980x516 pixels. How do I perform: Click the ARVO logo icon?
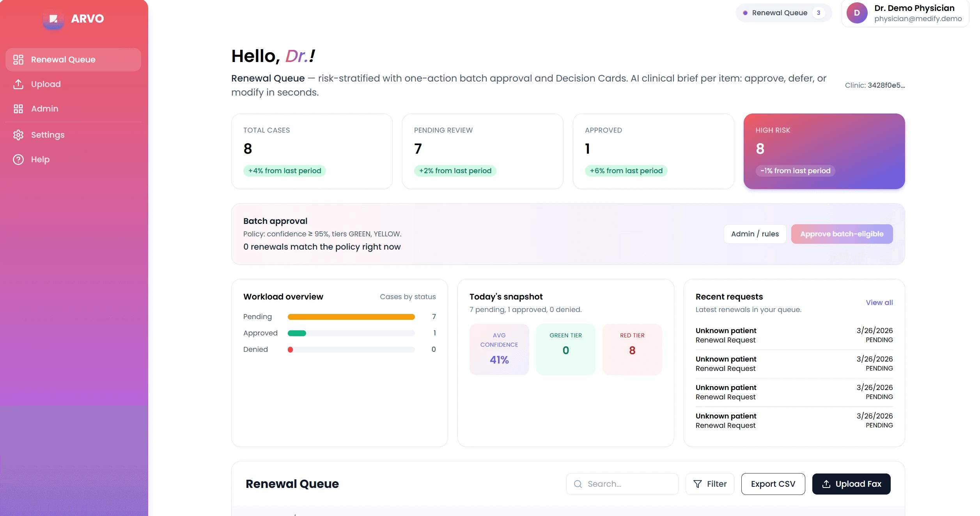(x=53, y=19)
